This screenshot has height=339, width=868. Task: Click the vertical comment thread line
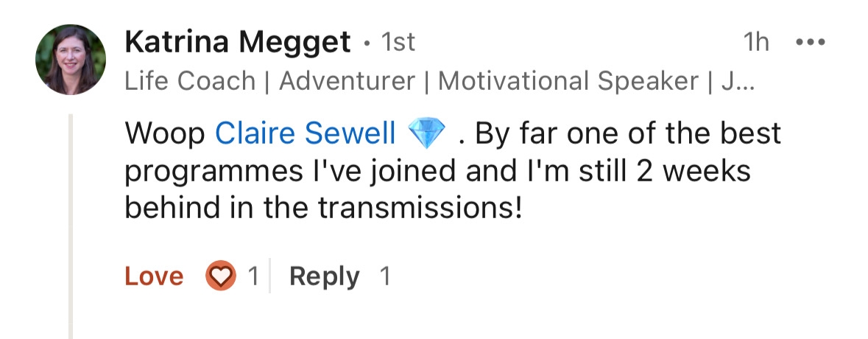pos(70,226)
